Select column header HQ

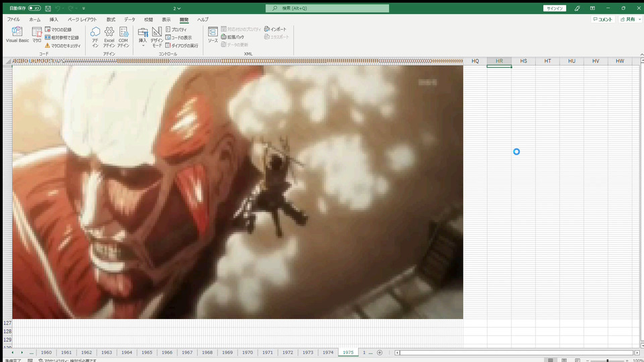(x=475, y=61)
